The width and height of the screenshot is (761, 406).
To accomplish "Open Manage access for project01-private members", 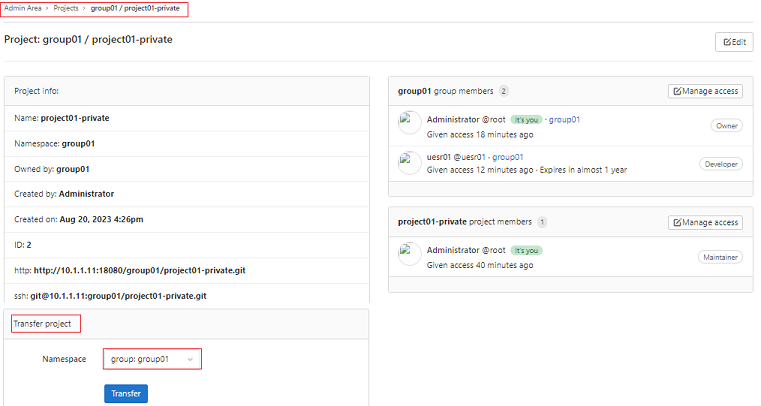I will (705, 222).
